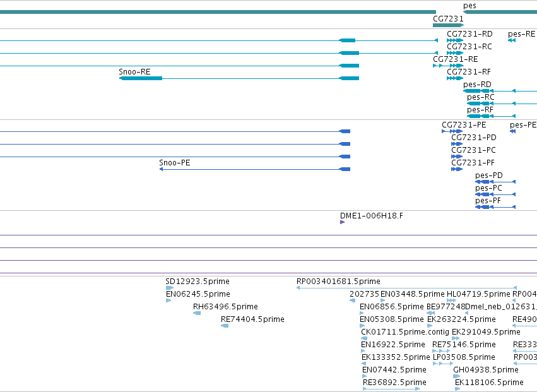Click the pes-PC protein label
This screenshot has width=537, height=392.
tap(488, 188)
